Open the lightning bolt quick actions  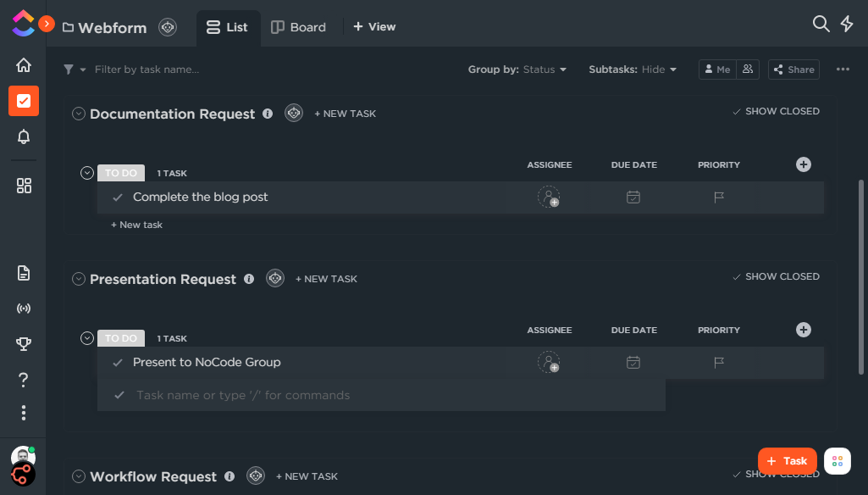pos(847,24)
